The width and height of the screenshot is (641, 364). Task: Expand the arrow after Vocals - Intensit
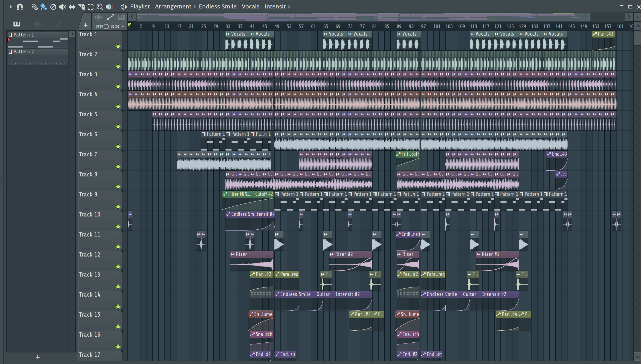(289, 7)
